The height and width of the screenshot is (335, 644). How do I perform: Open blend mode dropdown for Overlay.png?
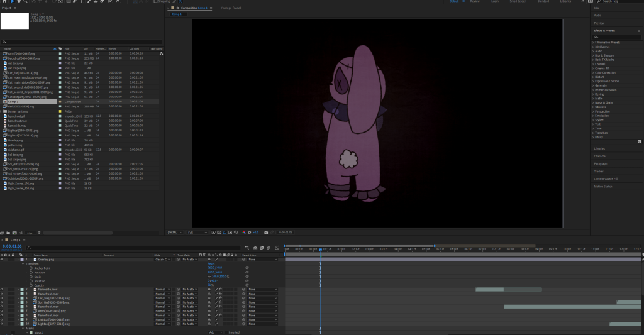coord(162,260)
